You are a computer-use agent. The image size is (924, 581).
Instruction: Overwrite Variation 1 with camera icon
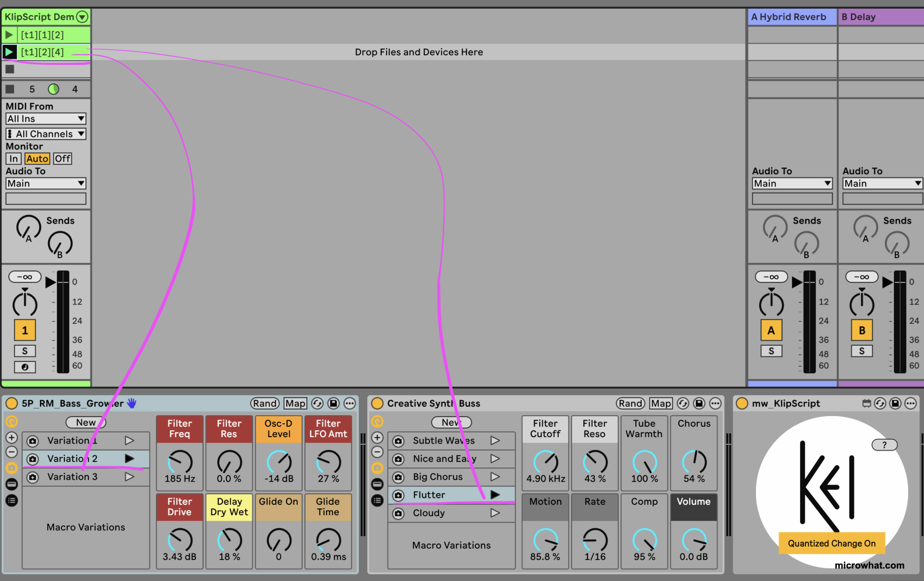pos(32,441)
